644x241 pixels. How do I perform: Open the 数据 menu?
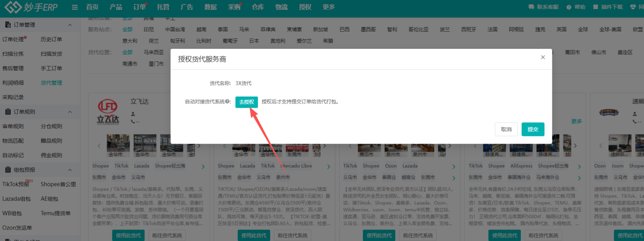click(x=210, y=7)
